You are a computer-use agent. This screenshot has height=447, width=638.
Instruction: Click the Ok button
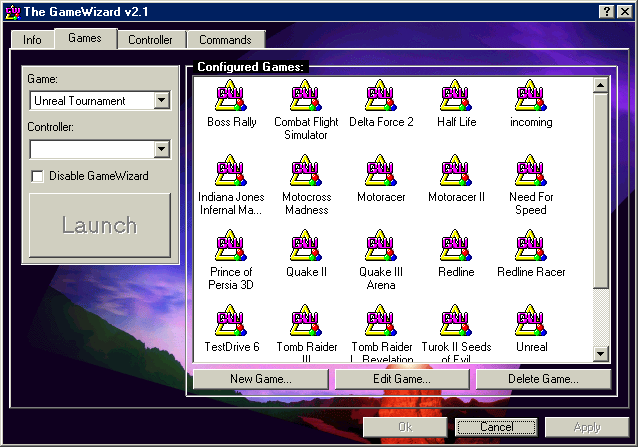[x=405, y=427]
